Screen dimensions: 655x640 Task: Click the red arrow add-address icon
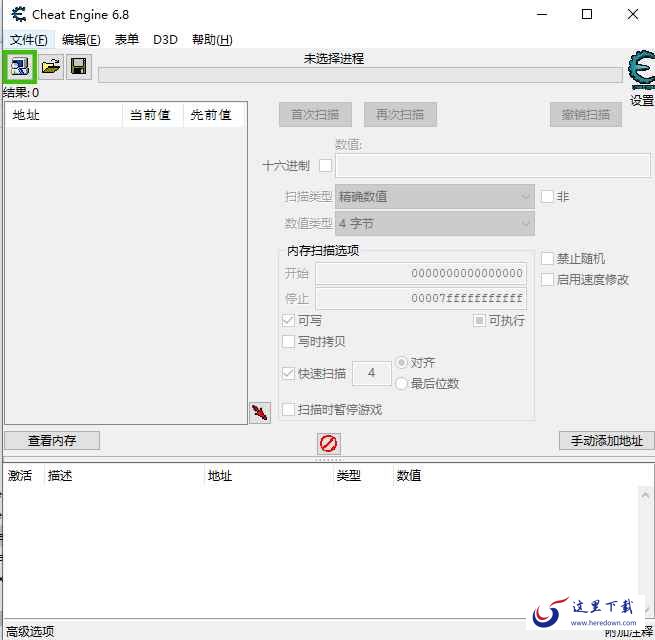(260, 412)
